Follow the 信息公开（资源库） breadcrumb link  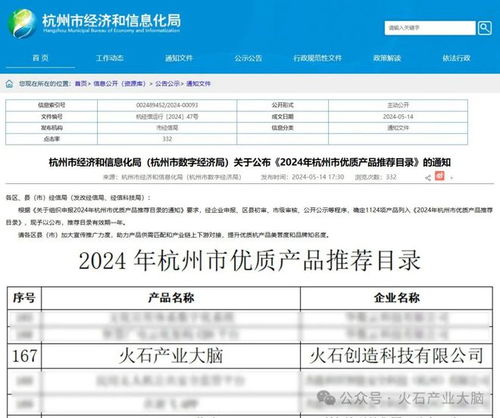tap(119, 84)
